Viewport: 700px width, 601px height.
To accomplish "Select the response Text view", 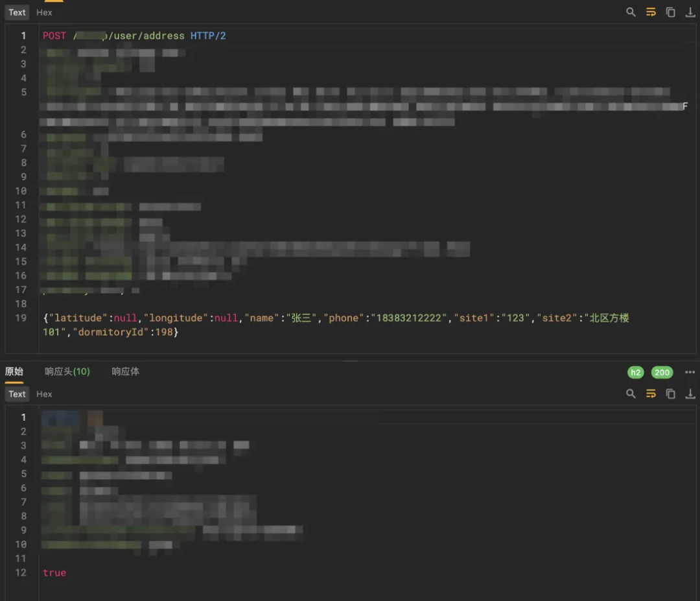I will (x=17, y=394).
